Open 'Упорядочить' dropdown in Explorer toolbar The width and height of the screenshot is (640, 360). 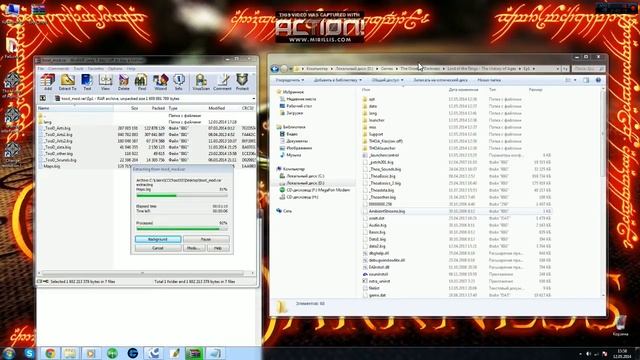(290, 80)
